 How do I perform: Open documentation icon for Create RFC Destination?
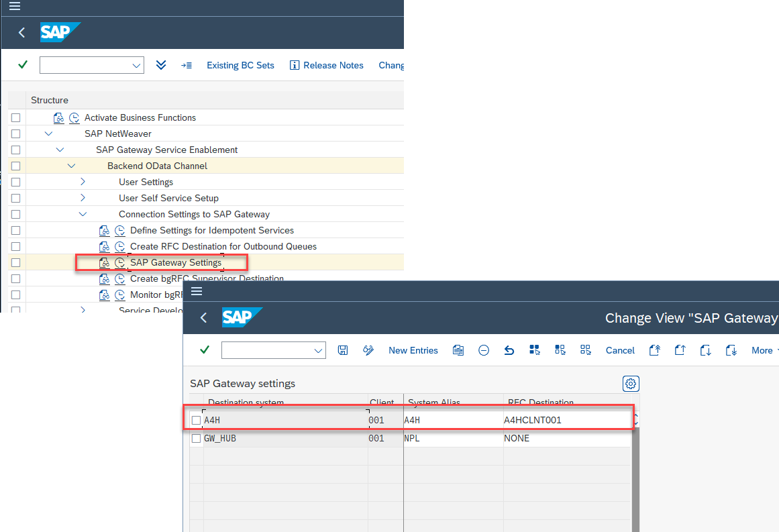pyautogui.click(x=104, y=246)
